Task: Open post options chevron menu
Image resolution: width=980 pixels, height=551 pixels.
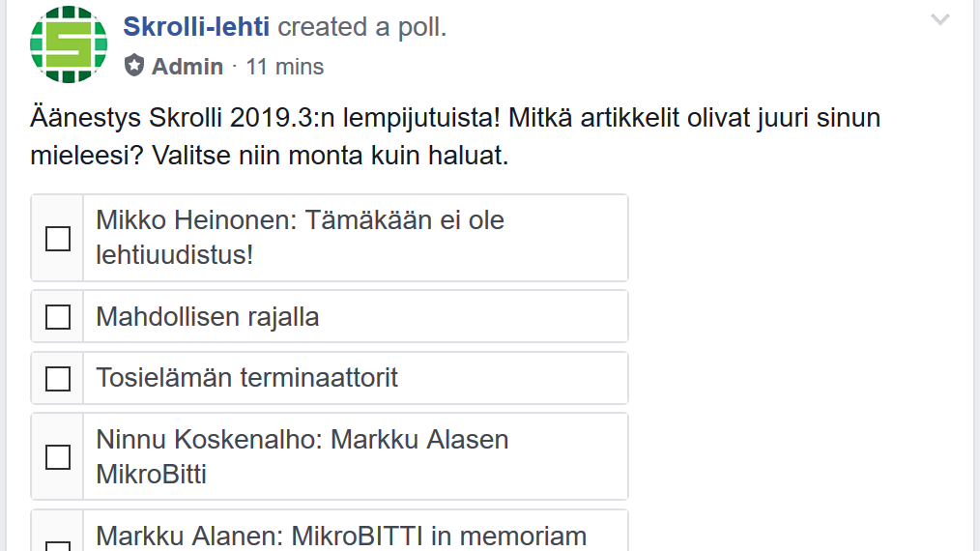Action: tap(939, 20)
